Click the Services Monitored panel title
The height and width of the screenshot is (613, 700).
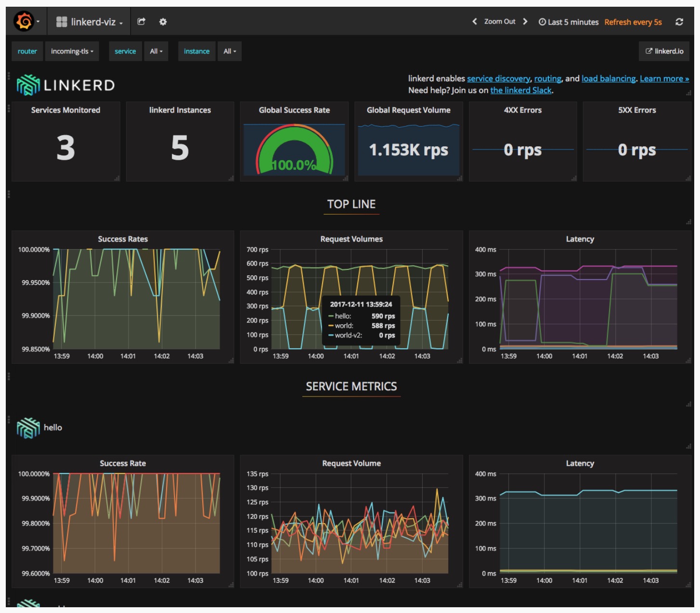tap(65, 110)
